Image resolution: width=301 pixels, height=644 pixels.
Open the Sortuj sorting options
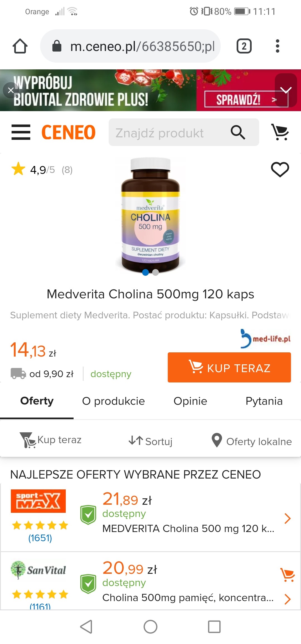(x=151, y=441)
